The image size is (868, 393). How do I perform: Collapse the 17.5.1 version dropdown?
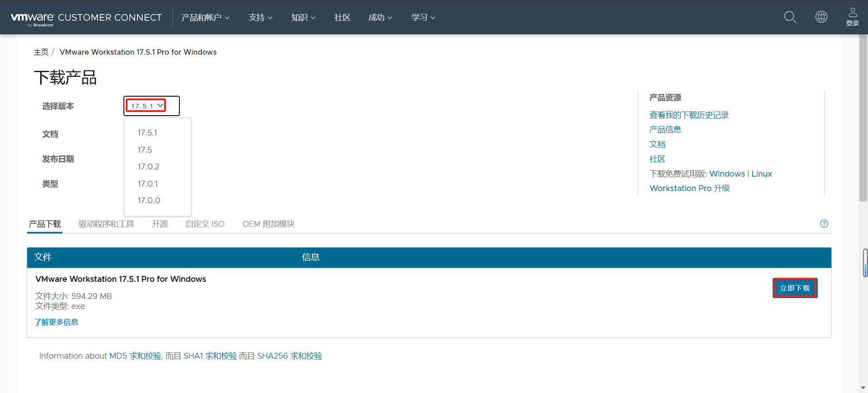[146, 106]
